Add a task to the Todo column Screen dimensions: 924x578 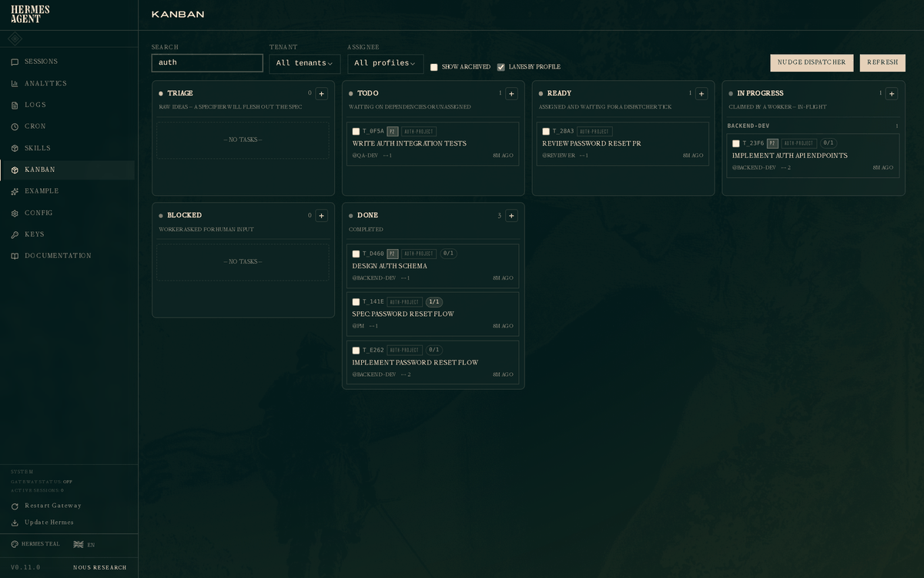tap(511, 93)
